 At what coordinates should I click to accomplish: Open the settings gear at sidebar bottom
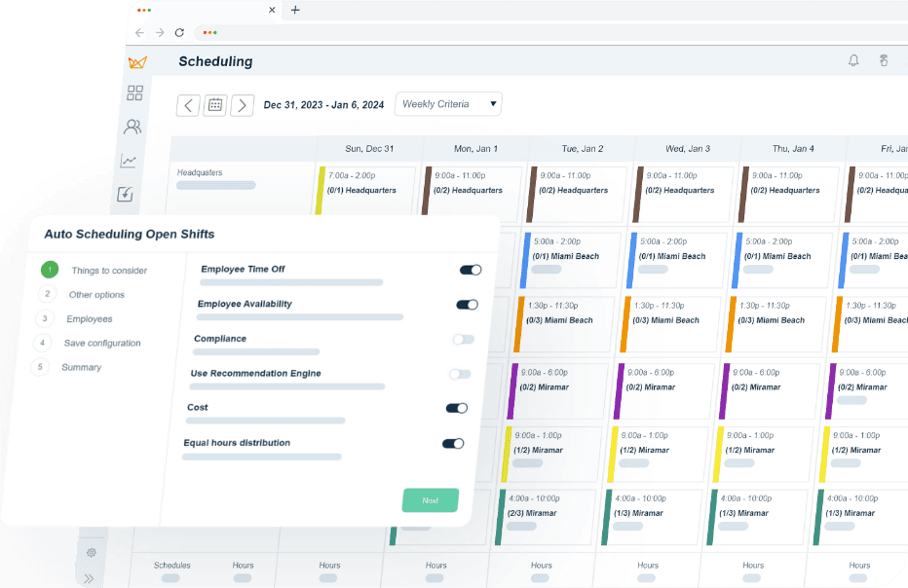pos(91,552)
